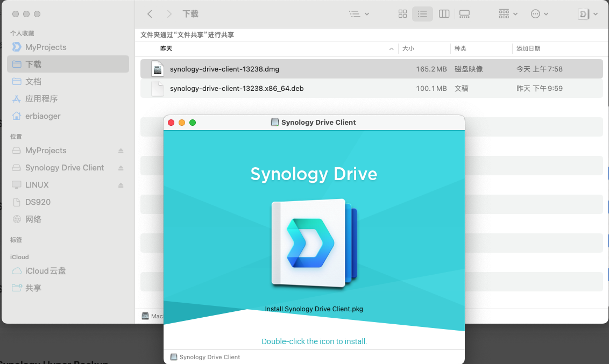Minimize the Synology Drive Client window

pos(182,123)
